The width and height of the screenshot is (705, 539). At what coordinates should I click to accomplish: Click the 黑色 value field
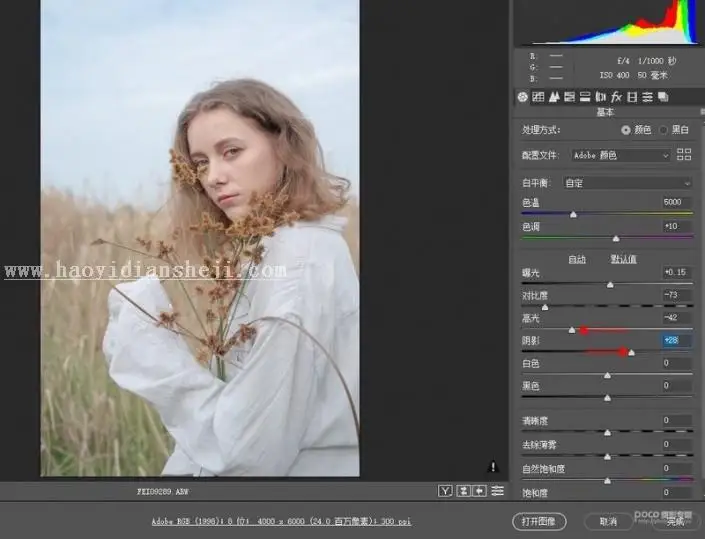[676, 385]
